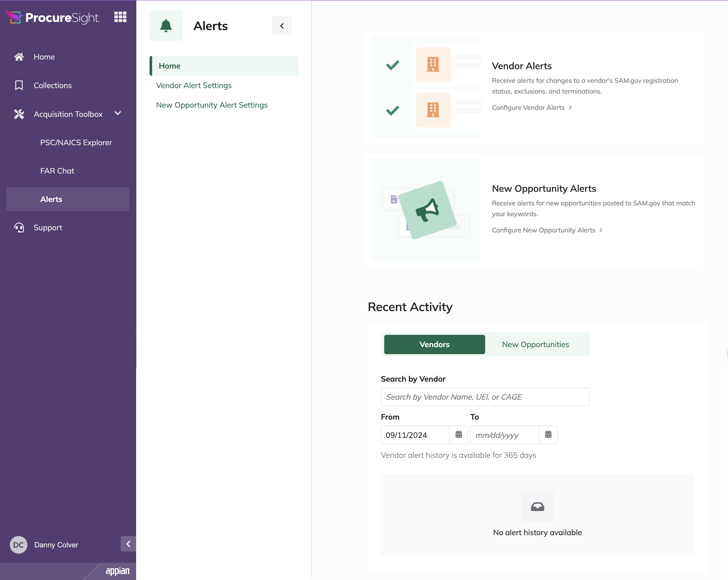
Task: Select Alerts in the purple sidebar
Action: point(68,199)
